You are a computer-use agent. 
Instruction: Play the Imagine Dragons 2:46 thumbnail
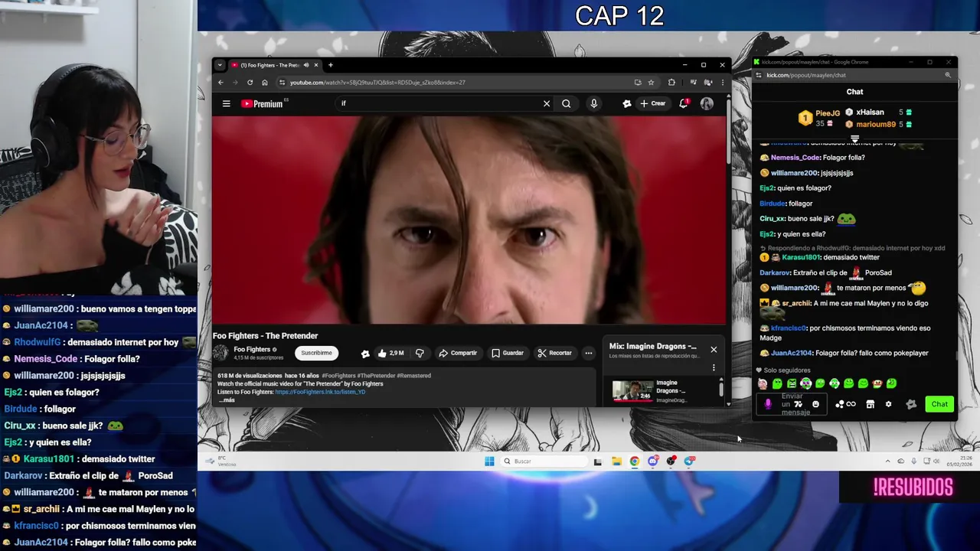(x=632, y=390)
